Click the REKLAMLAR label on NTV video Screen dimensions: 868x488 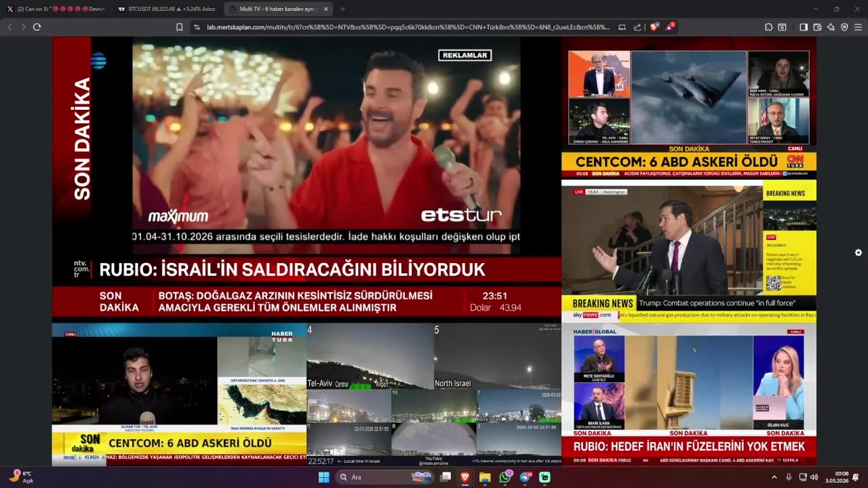tap(465, 56)
